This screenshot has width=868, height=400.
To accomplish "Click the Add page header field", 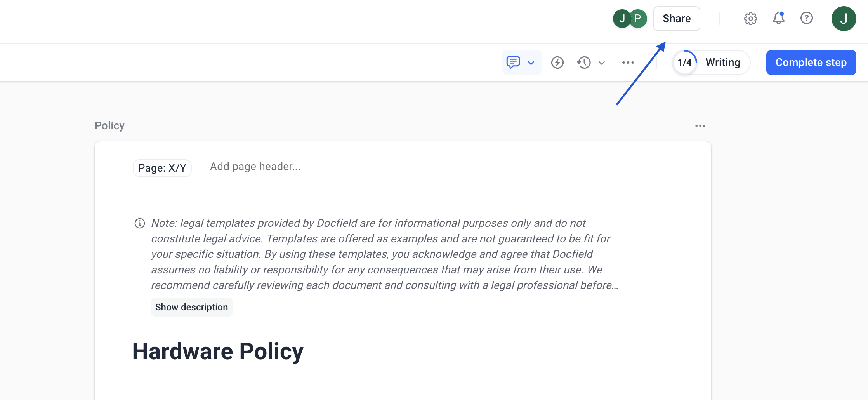I will tap(255, 167).
